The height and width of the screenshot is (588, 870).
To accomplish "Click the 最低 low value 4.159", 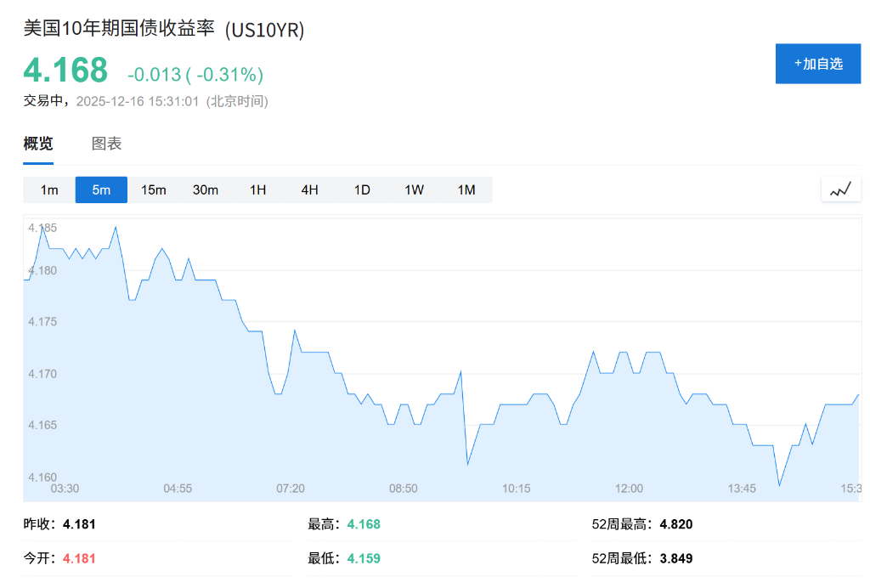I will (363, 558).
